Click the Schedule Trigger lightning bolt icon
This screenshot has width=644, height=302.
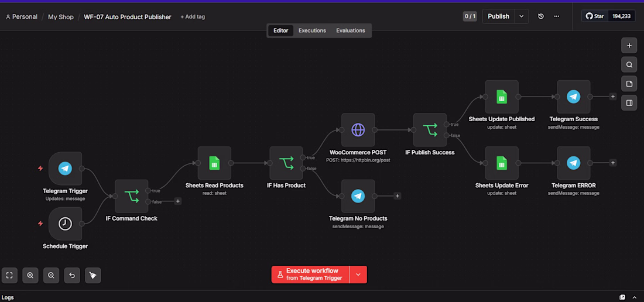40,224
